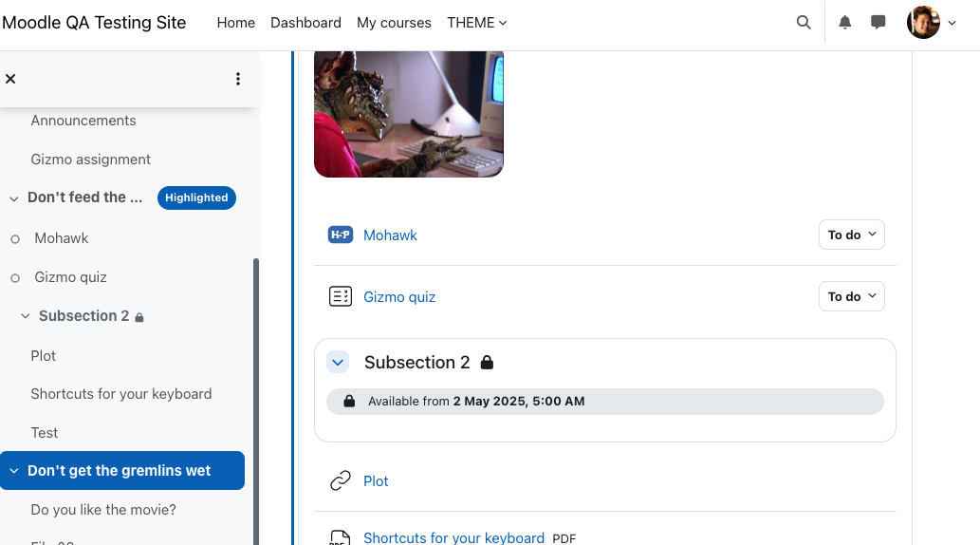Screen dimensions: 980x545
Task: Click the gremlin at computer image
Action: click(x=409, y=114)
